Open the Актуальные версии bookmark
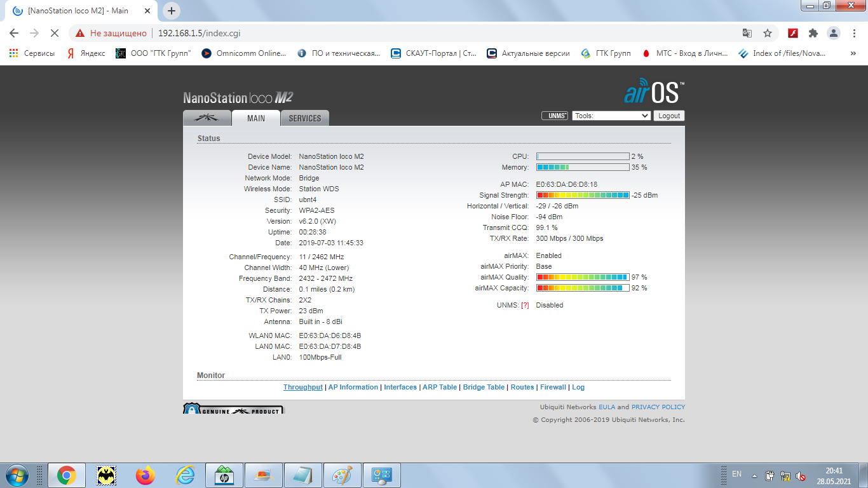 point(529,53)
